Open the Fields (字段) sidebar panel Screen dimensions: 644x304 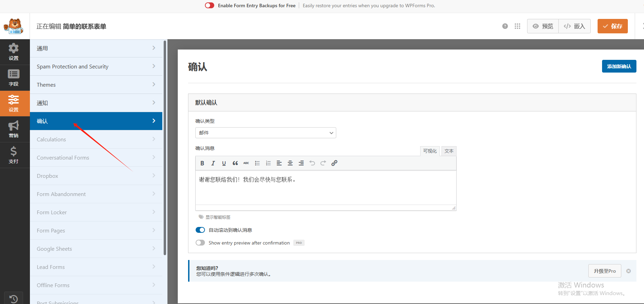pos(14,78)
